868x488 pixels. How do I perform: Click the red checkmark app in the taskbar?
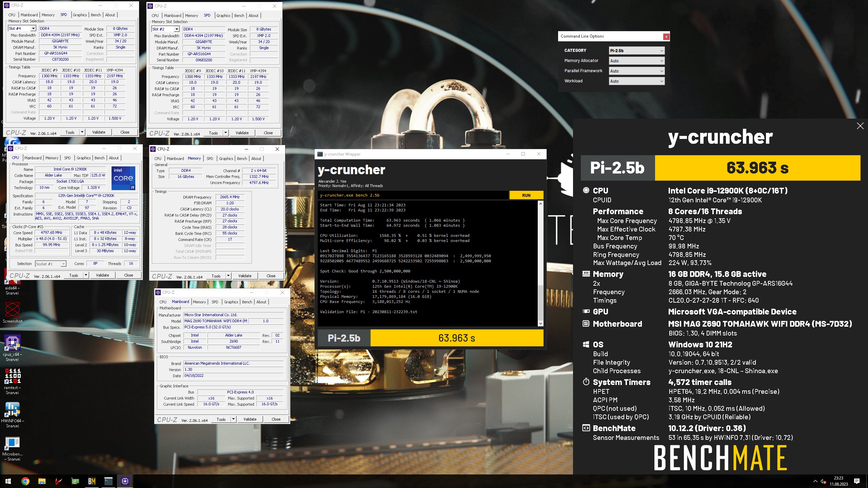(x=58, y=481)
